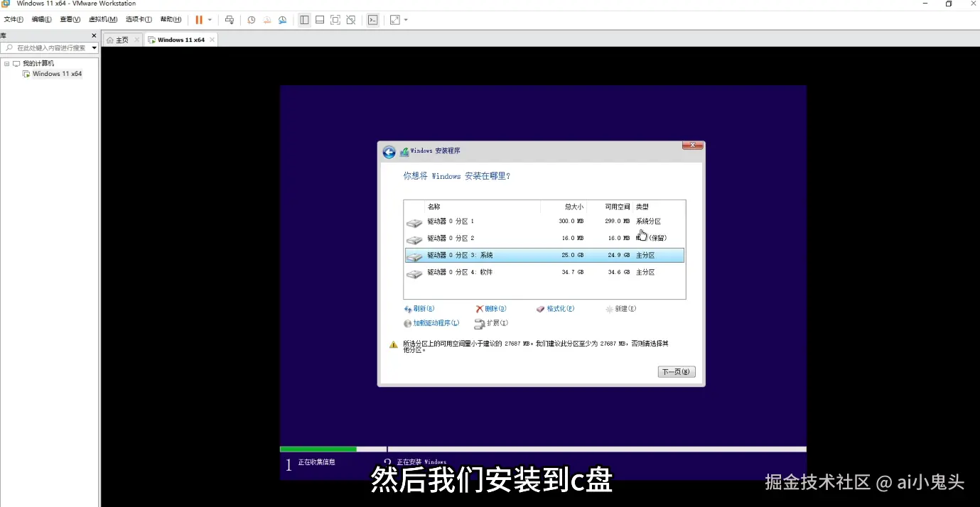The height and width of the screenshot is (507, 980).
Task: Click the Send Ctrl+Alt+Del toolbar icon
Action: [229, 20]
